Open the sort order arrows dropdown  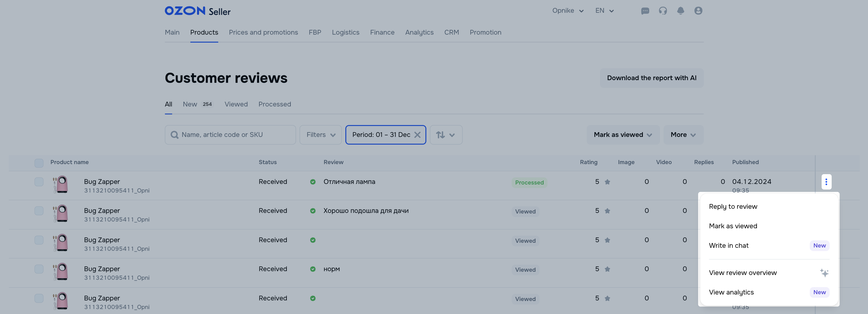[x=446, y=135]
